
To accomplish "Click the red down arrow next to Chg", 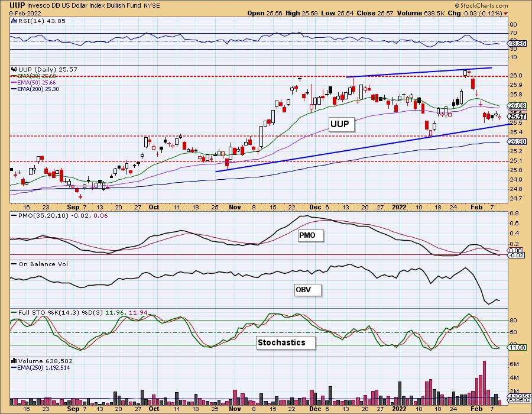I will [505, 14].
